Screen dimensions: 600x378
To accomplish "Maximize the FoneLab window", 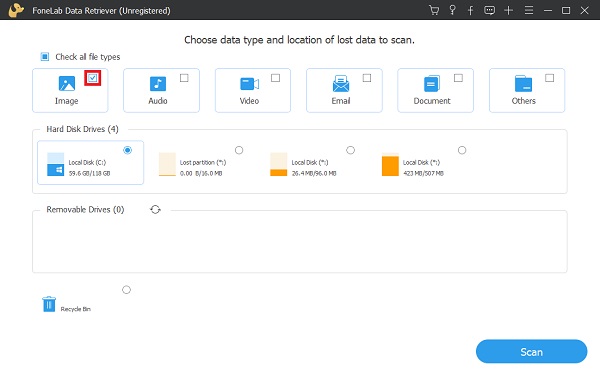I will pyautogui.click(x=566, y=11).
